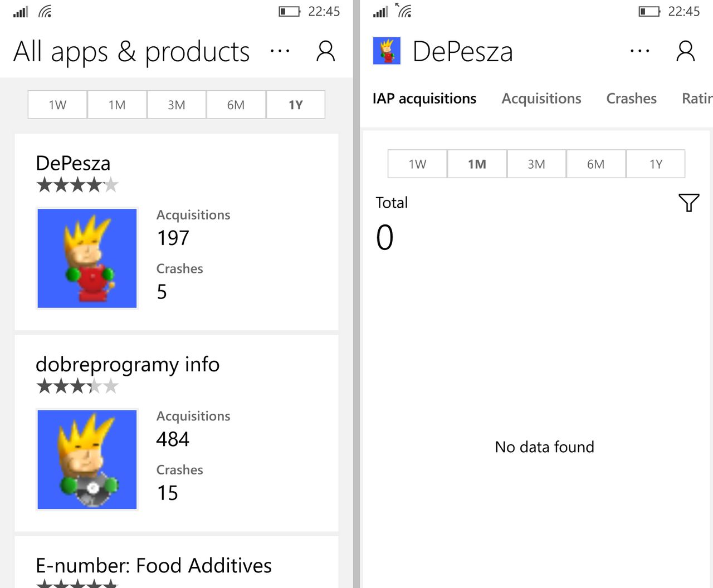Select 3M range in All apps view

pos(177,105)
